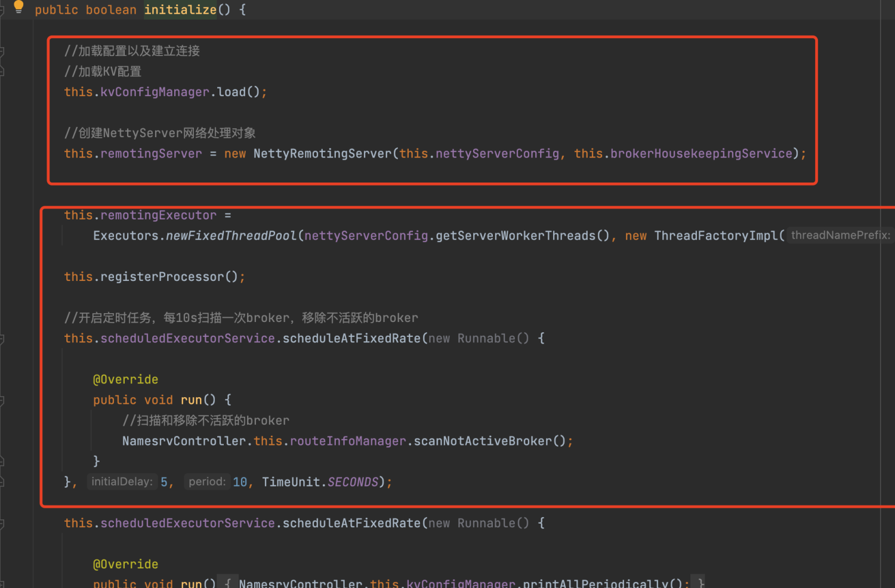Click the 'getServerWorkerThreads' method call
Viewport: 895px width, 588px height.
pos(516,236)
